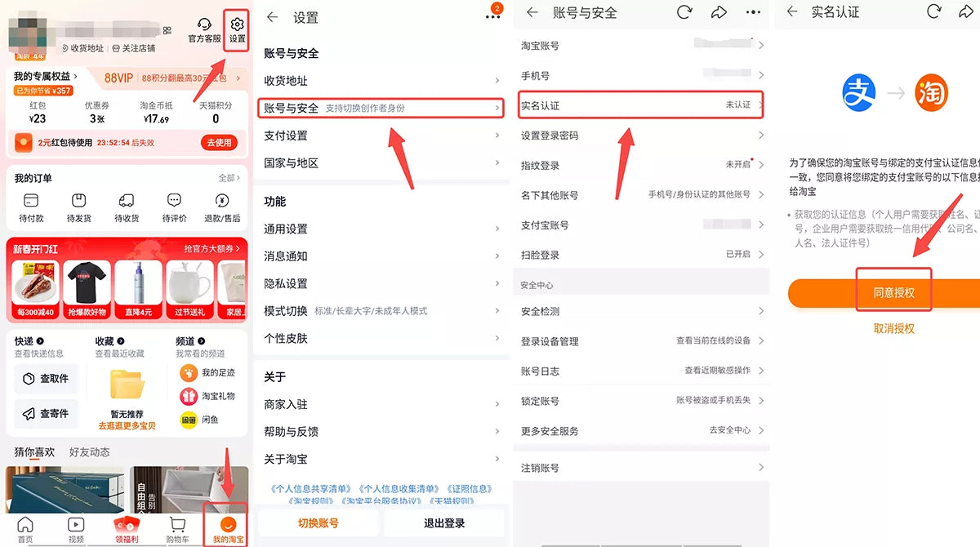
Task: Open 收货地址 link under the username
Action: coord(82,48)
